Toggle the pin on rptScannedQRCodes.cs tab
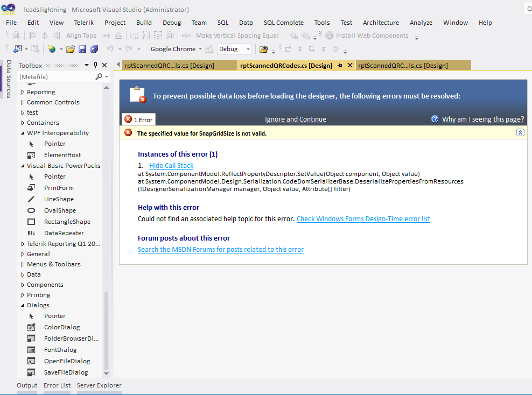The image size is (532, 395). click(x=340, y=66)
